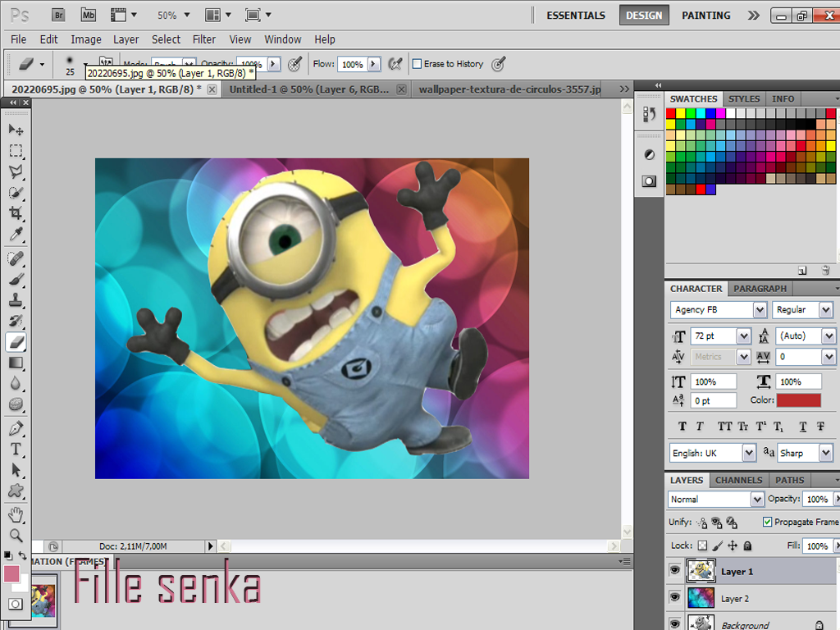Select the Eyedropper tool

(x=16, y=234)
